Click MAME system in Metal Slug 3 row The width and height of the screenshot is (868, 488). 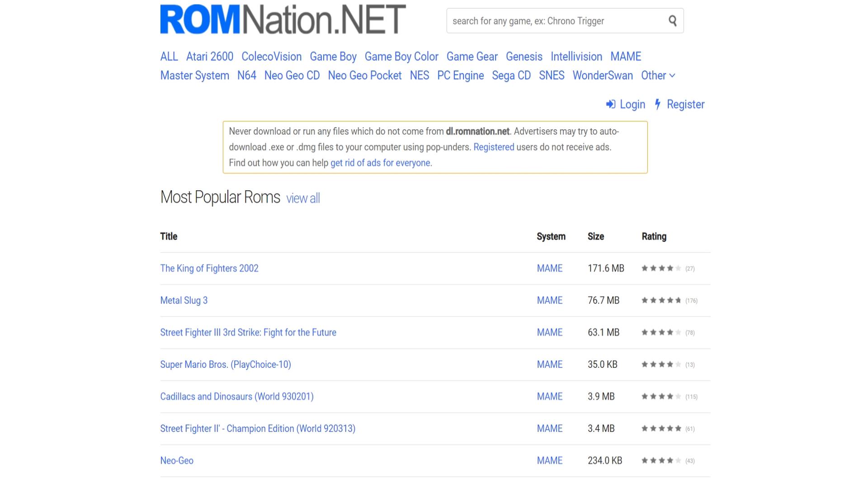click(549, 300)
